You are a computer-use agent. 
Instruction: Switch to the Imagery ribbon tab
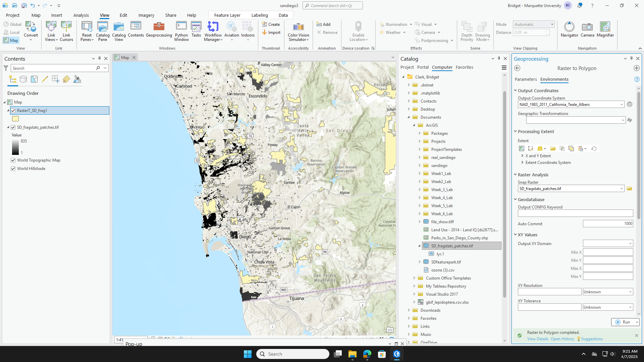click(146, 15)
